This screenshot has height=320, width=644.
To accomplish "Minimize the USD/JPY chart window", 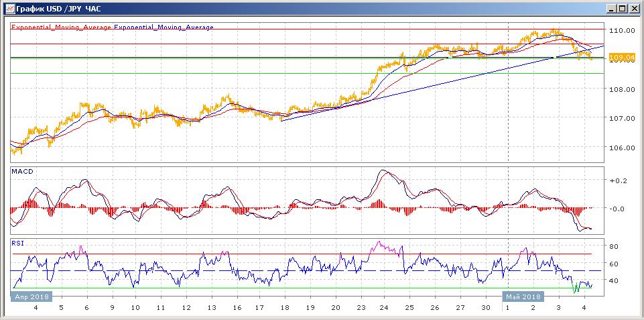I will [x=613, y=8].
